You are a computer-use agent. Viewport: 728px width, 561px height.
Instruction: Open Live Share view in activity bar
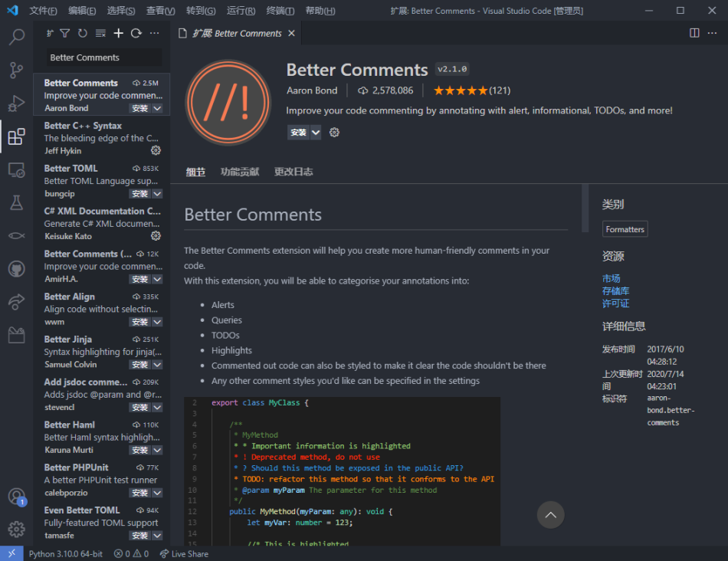(16, 302)
